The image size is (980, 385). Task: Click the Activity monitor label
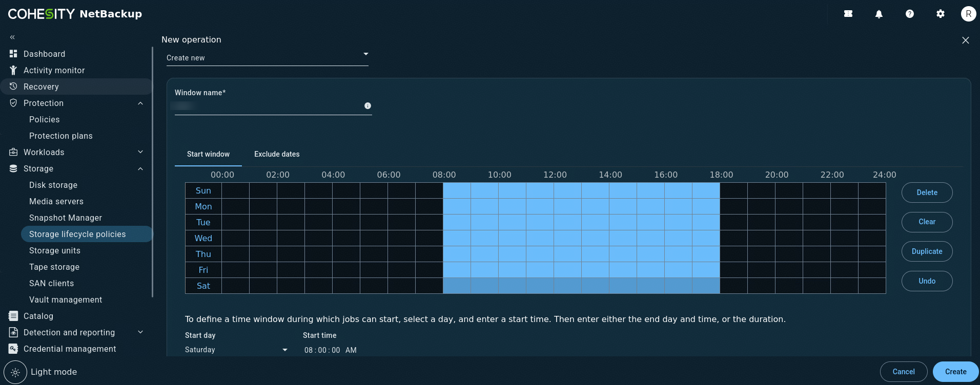(x=54, y=70)
